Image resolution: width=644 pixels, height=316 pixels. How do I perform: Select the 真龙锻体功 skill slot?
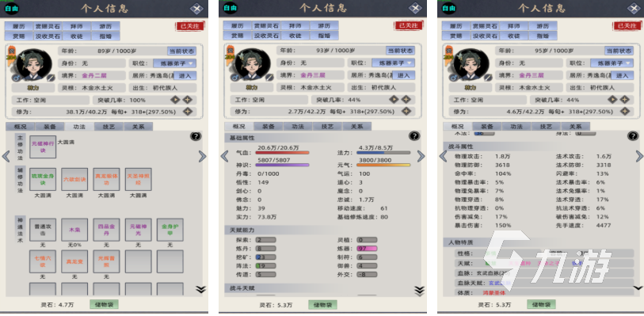click(106, 179)
